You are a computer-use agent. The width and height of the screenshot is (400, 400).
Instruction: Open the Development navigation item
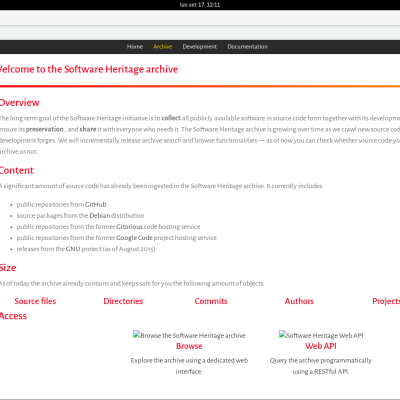(x=200, y=47)
